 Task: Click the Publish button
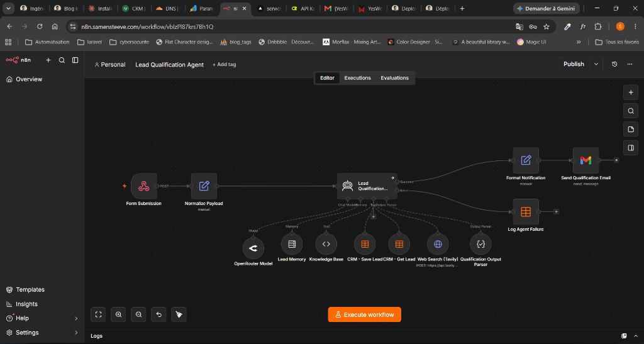point(574,64)
